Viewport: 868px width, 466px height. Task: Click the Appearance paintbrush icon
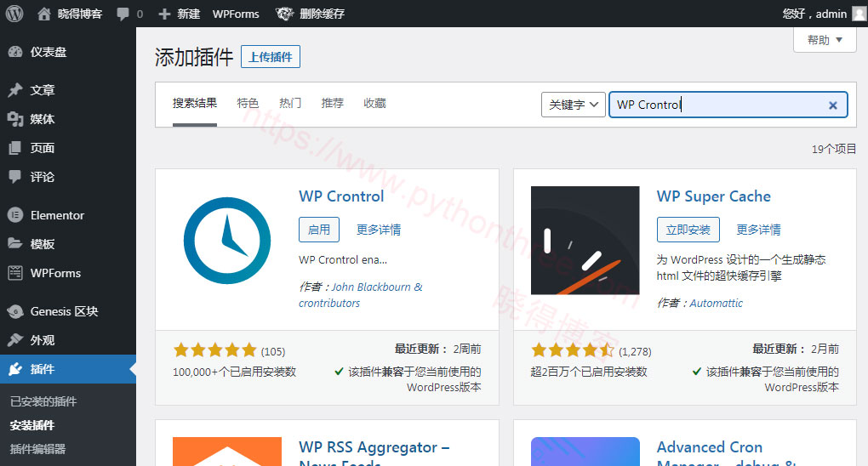pos(15,340)
